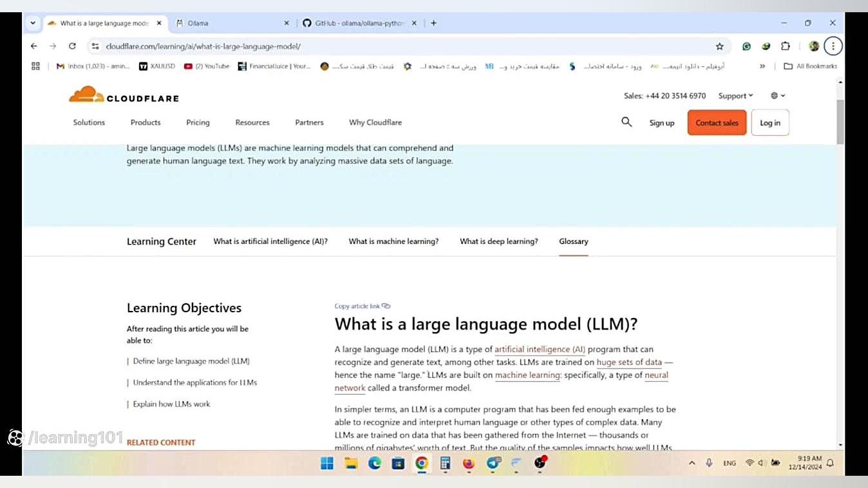Switch to the Ollama browser tab
The image size is (868, 488).
232,23
